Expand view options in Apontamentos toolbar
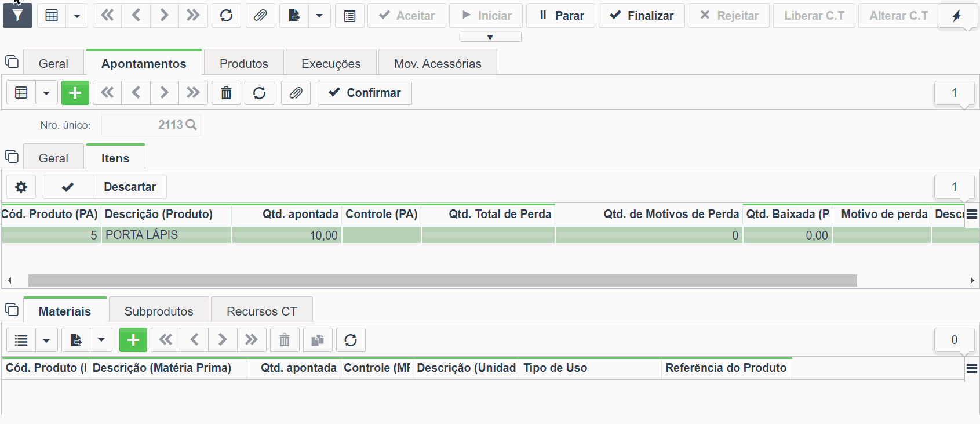Image resolution: width=980 pixels, height=424 pixels. tap(46, 93)
